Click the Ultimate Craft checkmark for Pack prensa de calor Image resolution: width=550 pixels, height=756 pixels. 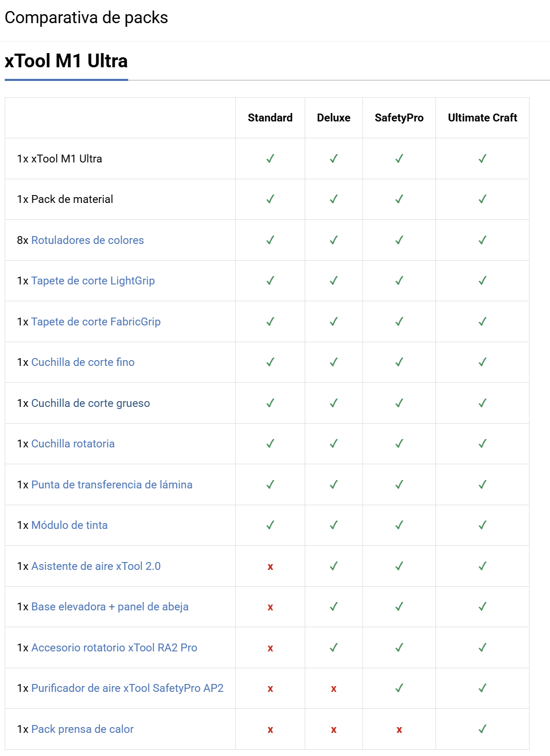tap(482, 729)
